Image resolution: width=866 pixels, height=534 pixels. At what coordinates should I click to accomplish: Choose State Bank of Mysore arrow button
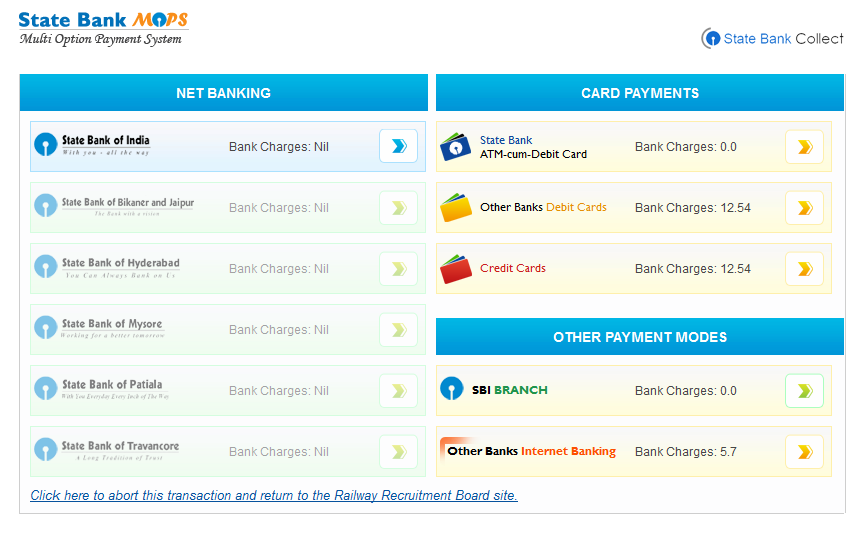point(398,330)
